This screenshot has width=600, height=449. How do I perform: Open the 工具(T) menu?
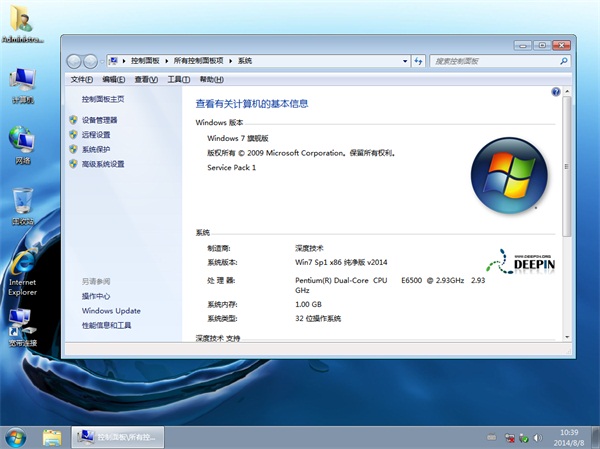pos(178,79)
